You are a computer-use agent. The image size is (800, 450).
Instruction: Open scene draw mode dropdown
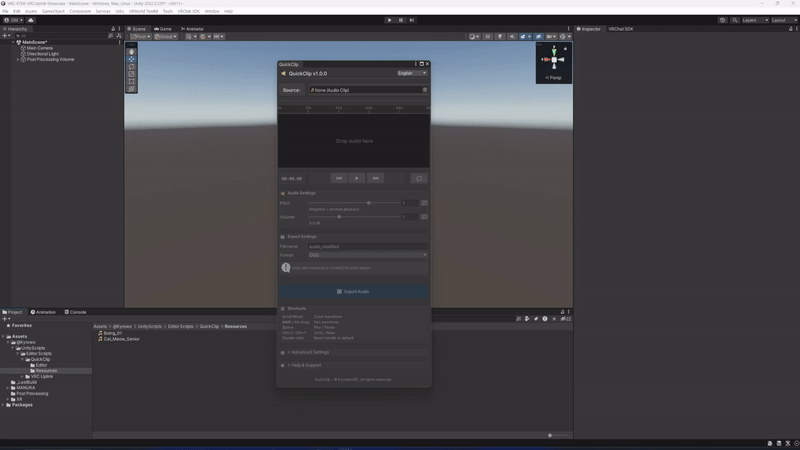click(x=474, y=36)
